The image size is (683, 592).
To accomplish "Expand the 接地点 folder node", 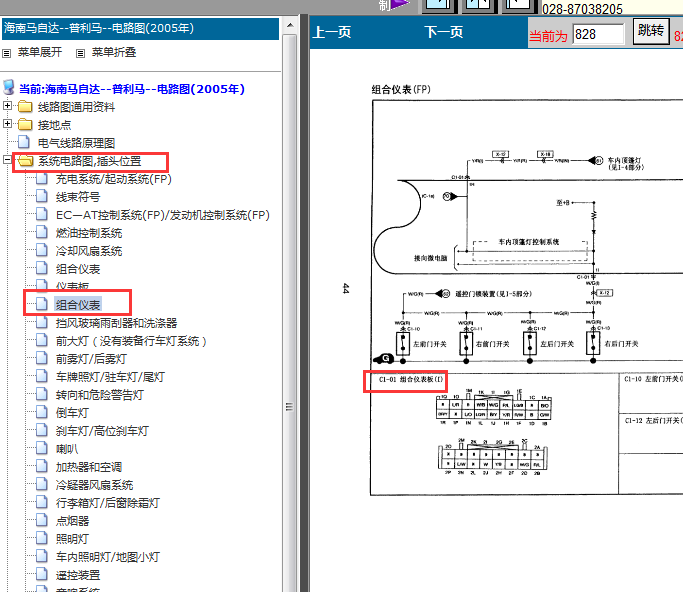I will click(7, 124).
